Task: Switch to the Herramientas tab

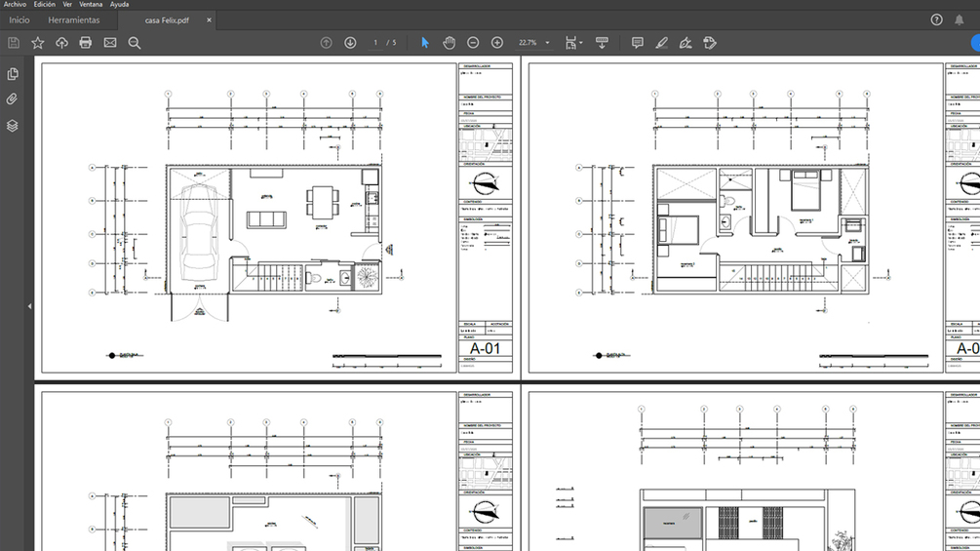Action: [x=74, y=20]
